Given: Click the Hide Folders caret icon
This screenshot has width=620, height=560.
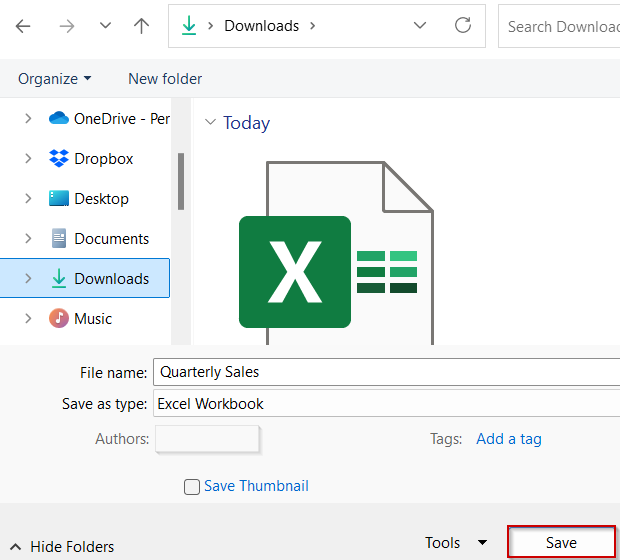Looking at the screenshot, I should pos(15,547).
